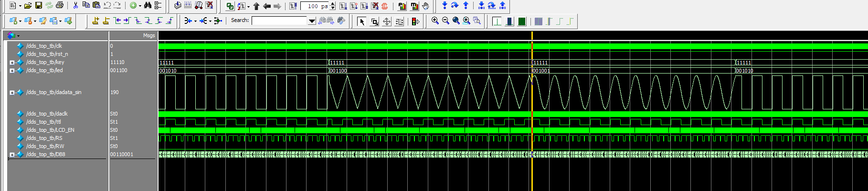Image resolution: width=868 pixels, height=191 pixels.
Task: Select the Edit Mode tool
Action: pos(399,21)
